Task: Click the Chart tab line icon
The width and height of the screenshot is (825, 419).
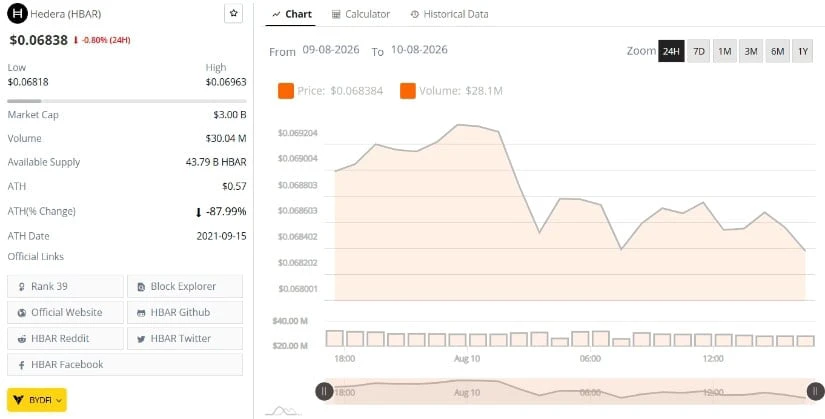Action: (x=276, y=15)
